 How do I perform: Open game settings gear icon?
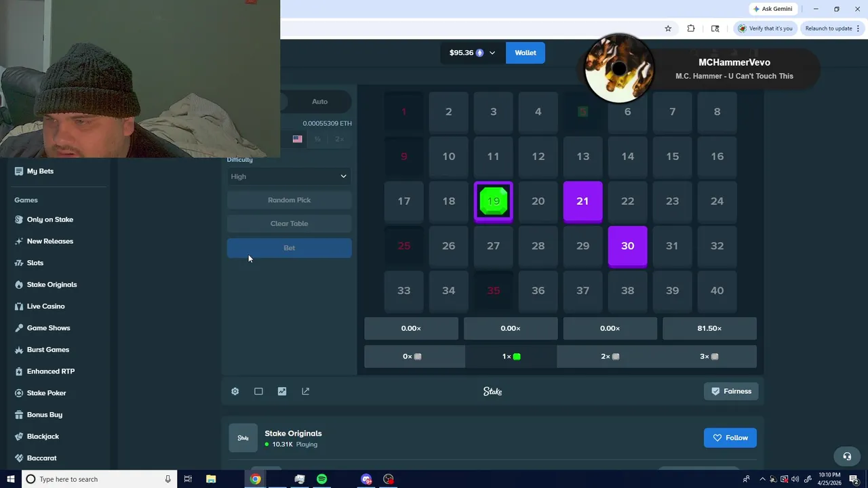[x=235, y=391]
